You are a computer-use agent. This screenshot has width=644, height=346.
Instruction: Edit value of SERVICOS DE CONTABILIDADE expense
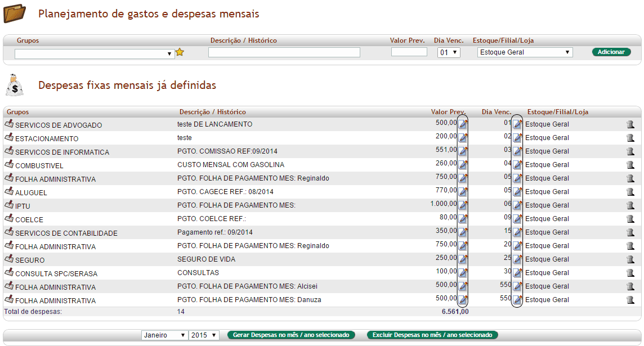click(x=463, y=232)
